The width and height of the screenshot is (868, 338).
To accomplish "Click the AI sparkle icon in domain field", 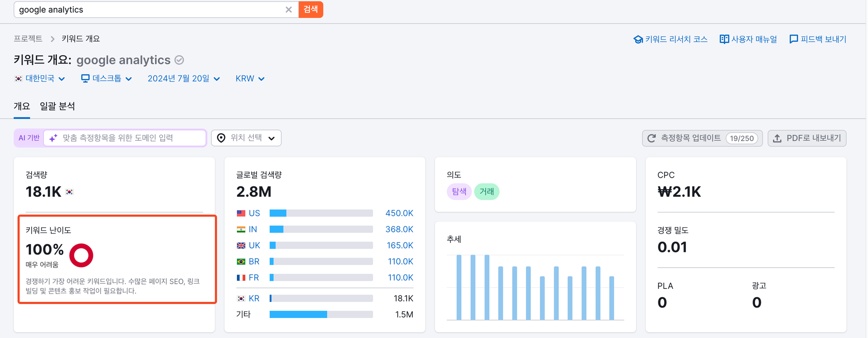I will tap(53, 138).
